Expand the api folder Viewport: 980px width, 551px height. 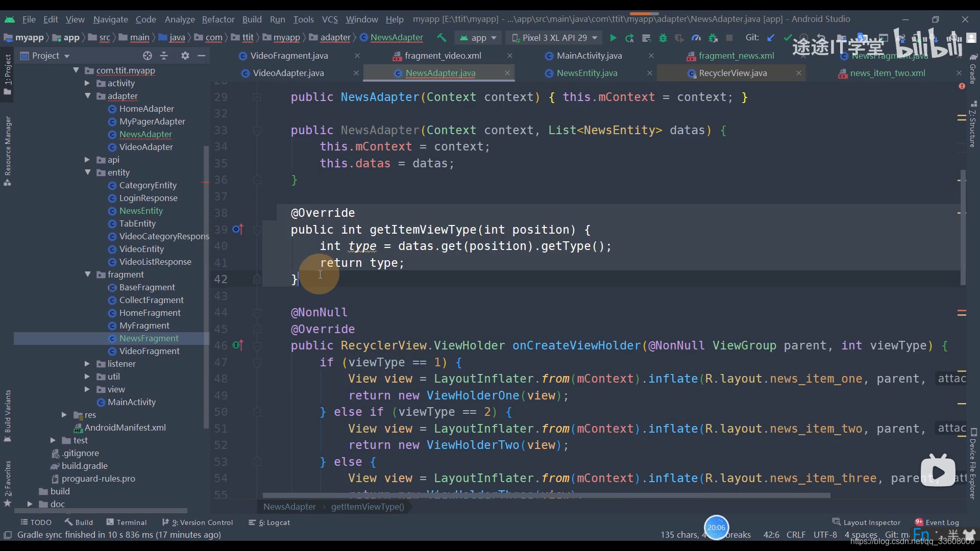click(87, 160)
